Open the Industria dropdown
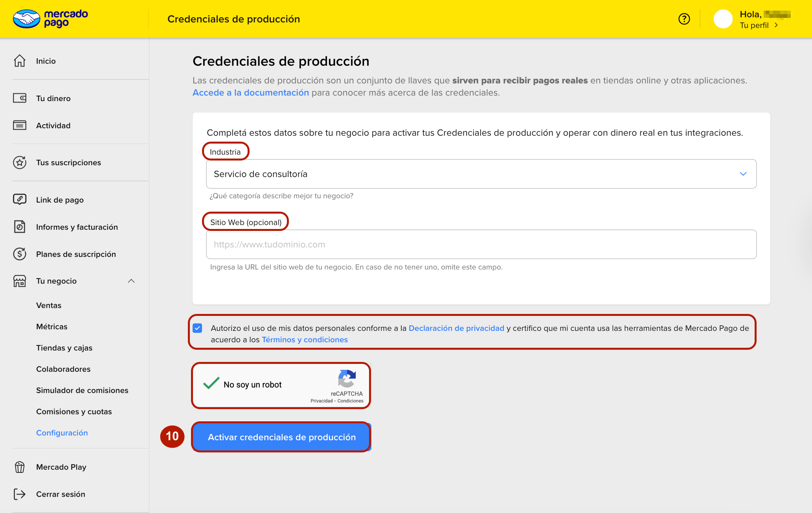 [x=481, y=174]
